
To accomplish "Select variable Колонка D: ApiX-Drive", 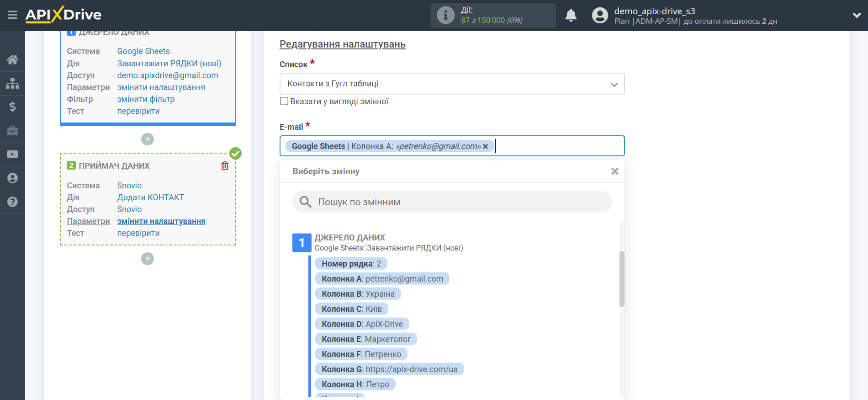I will click(x=362, y=324).
